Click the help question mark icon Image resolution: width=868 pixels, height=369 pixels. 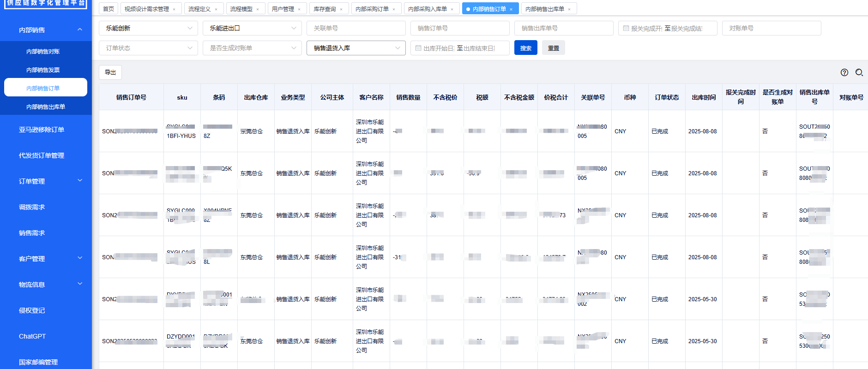844,72
